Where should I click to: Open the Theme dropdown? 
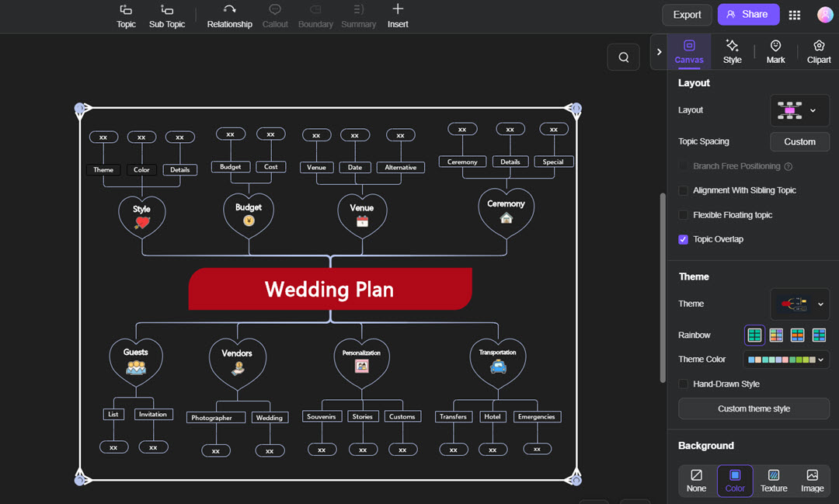799,304
